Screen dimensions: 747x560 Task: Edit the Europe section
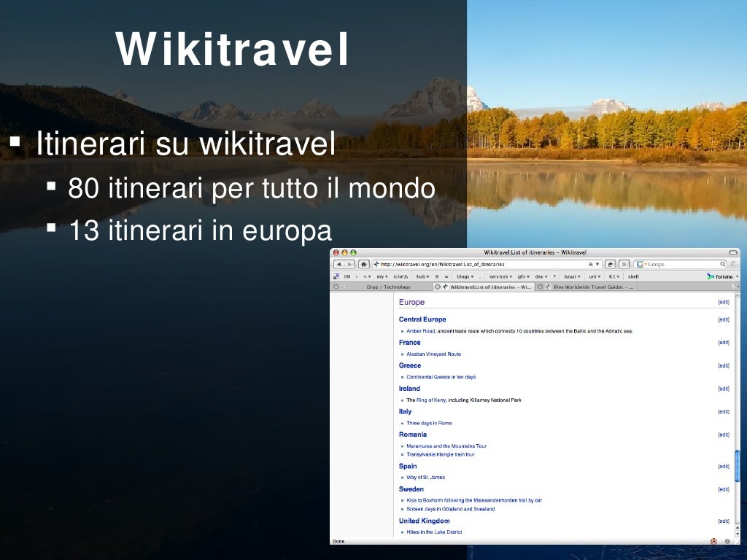coord(724,302)
